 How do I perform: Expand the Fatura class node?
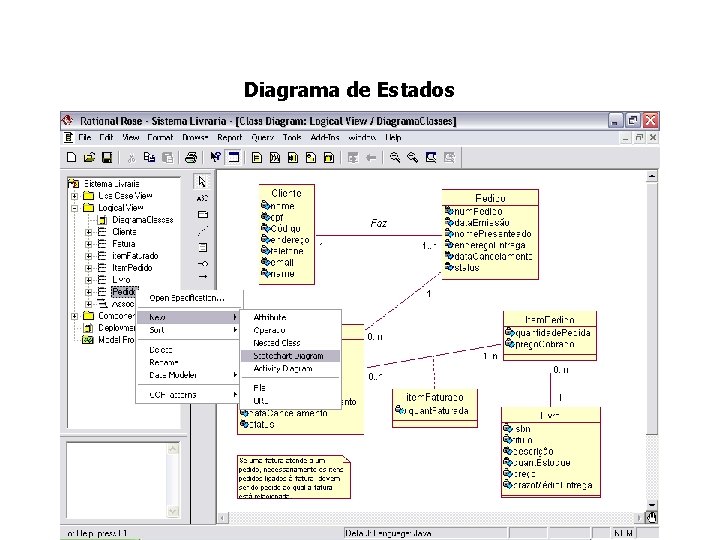tap(88, 244)
